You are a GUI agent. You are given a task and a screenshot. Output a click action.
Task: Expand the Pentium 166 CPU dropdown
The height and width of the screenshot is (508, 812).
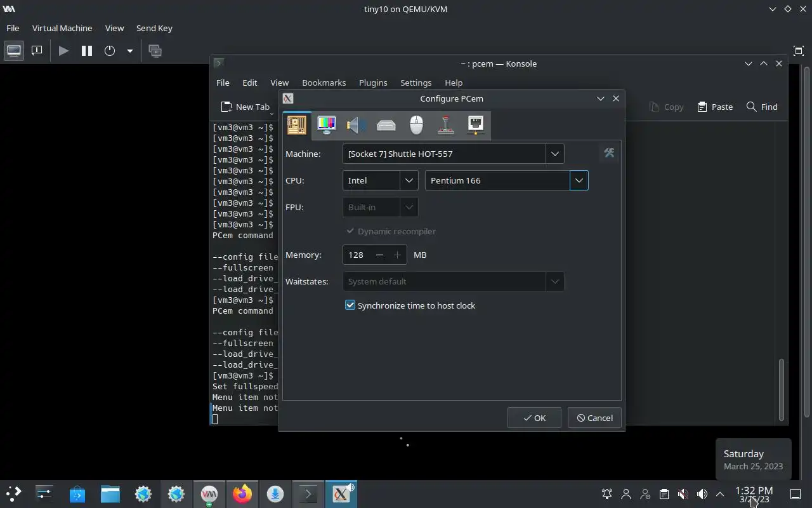click(x=579, y=180)
